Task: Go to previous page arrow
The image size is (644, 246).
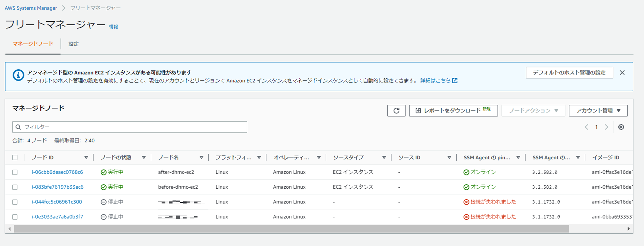Action: [586, 127]
